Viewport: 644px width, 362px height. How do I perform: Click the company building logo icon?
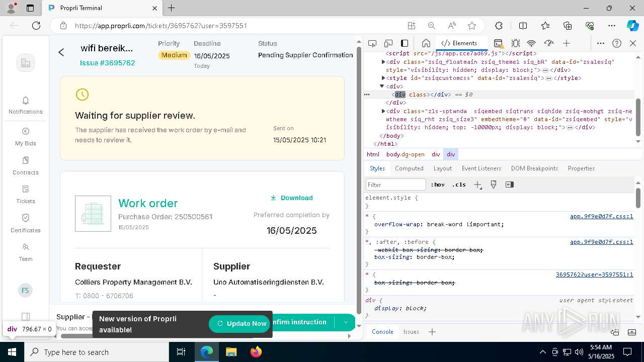tap(26, 63)
